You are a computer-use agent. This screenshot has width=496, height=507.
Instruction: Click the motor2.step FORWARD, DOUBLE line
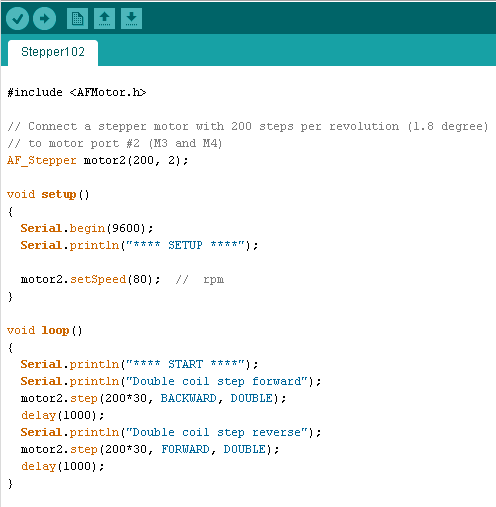(x=150, y=449)
